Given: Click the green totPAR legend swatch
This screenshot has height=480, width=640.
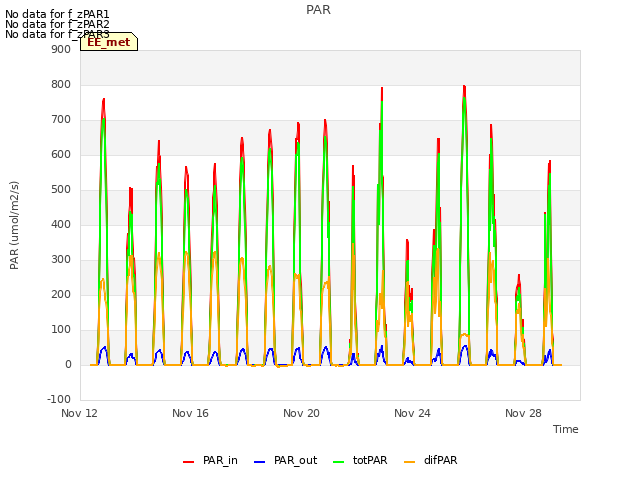Looking at the screenshot, I should pos(339,462).
